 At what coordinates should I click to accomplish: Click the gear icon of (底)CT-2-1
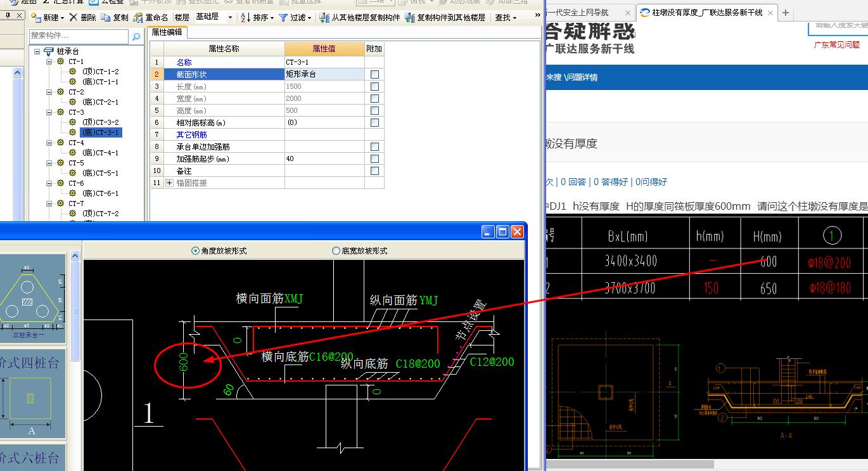(x=73, y=102)
